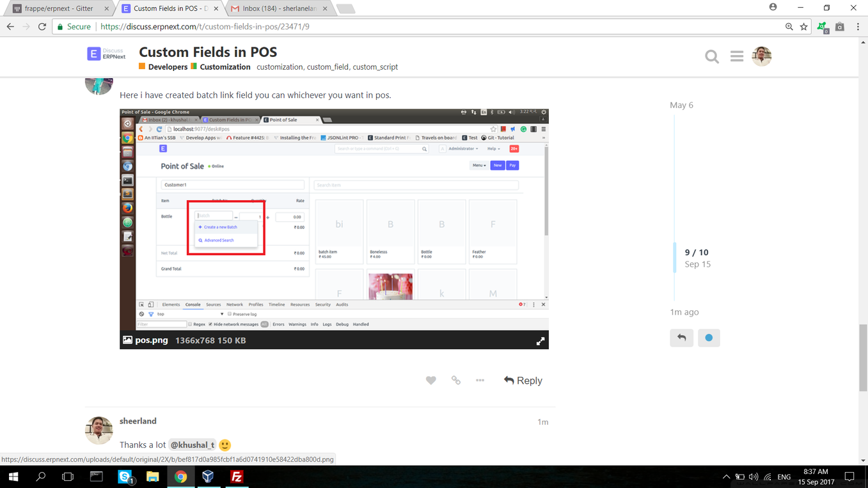
Task: Open the pos.png filename link
Action: pyautogui.click(x=152, y=340)
